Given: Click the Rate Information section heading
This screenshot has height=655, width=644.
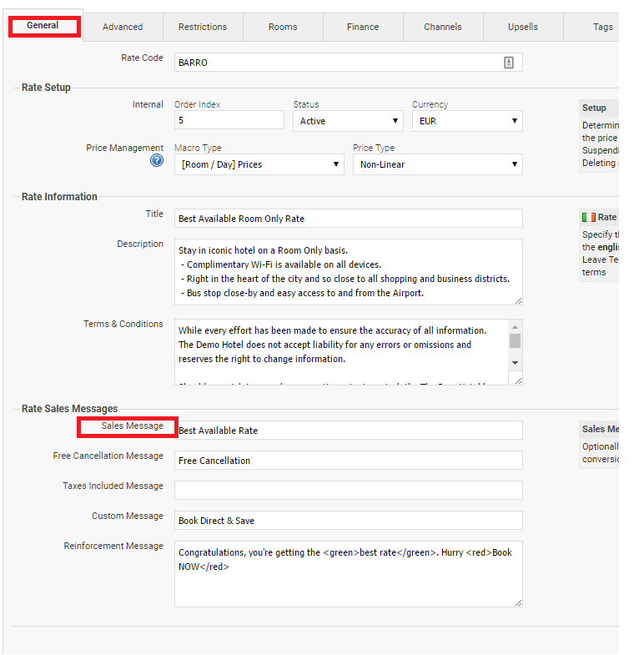Looking at the screenshot, I should click(59, 197).
